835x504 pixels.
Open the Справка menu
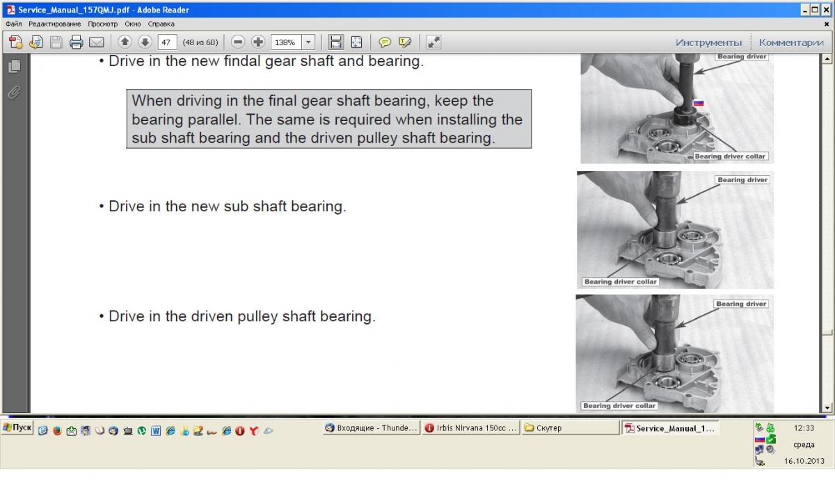pos(161,24)
